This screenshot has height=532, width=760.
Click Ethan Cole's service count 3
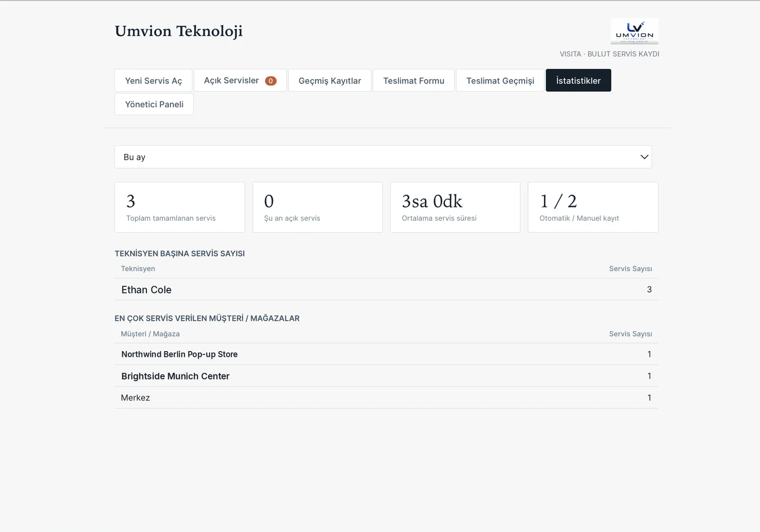[x=649, y=289]
